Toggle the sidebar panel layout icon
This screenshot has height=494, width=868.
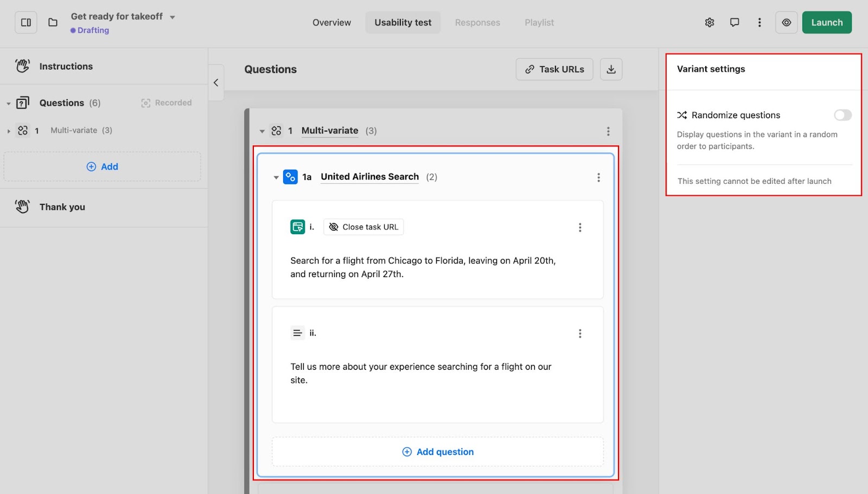[x=26, y=22]
